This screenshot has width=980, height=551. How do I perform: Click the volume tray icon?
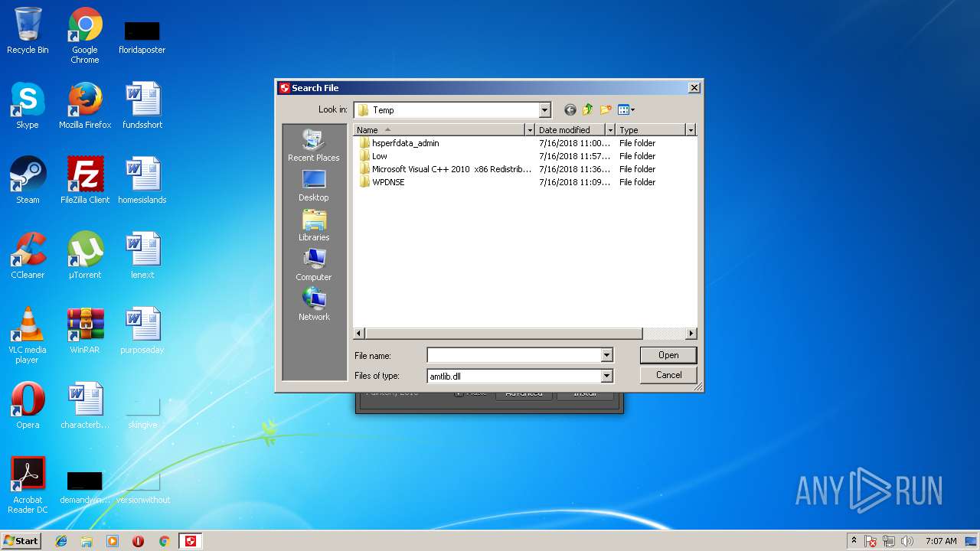click(907, 541)
